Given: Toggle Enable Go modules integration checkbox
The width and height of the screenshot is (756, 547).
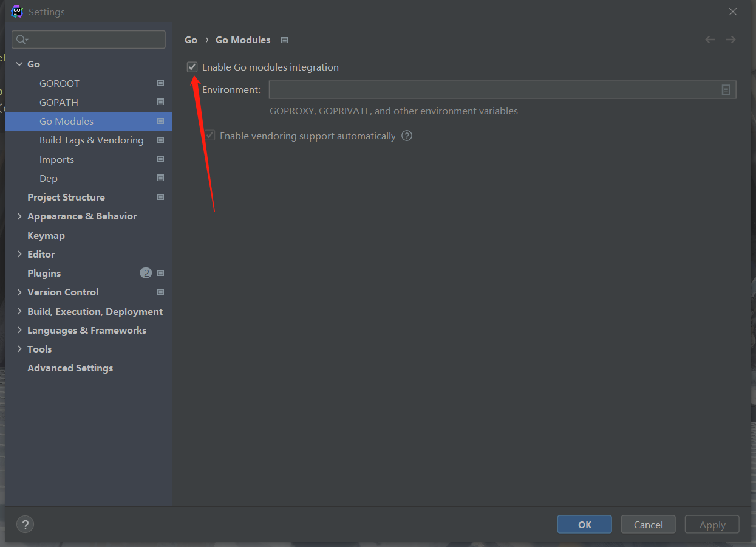Looking at the screenshot, I should pos(192,67).
